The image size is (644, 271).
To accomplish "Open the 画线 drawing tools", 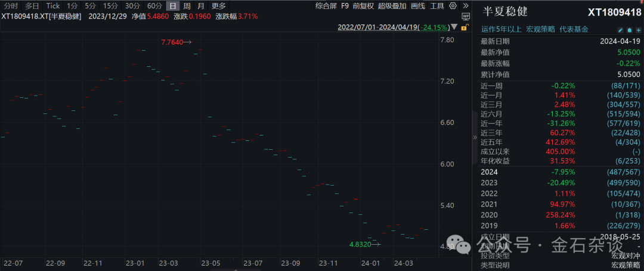I will tap(417, 6).
